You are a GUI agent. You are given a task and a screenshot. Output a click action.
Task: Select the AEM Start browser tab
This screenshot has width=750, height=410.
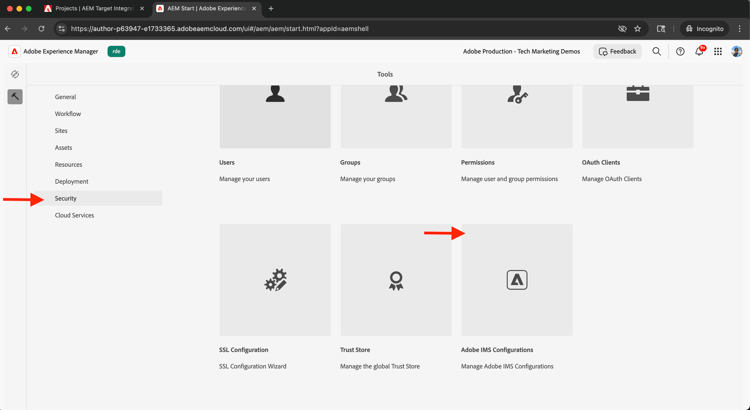pyautogui.click(x=207, y=9)
